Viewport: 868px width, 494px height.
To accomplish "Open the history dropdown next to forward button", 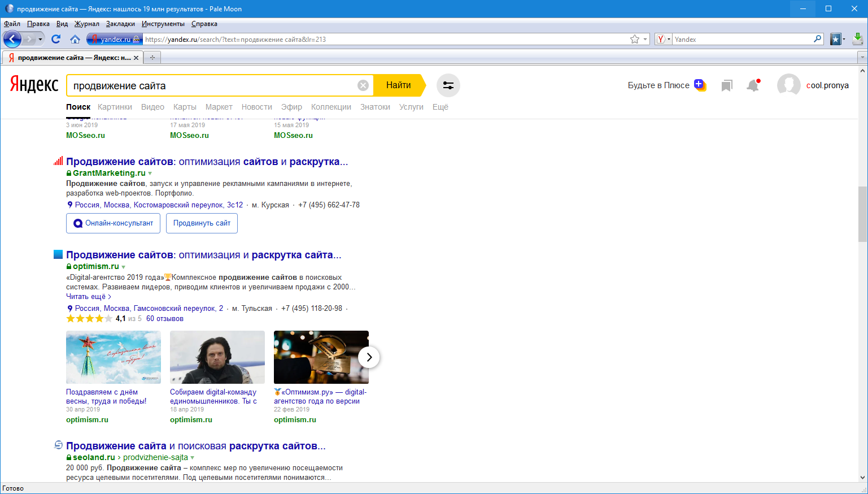I will pyautogui.click(x=40, y=40).
